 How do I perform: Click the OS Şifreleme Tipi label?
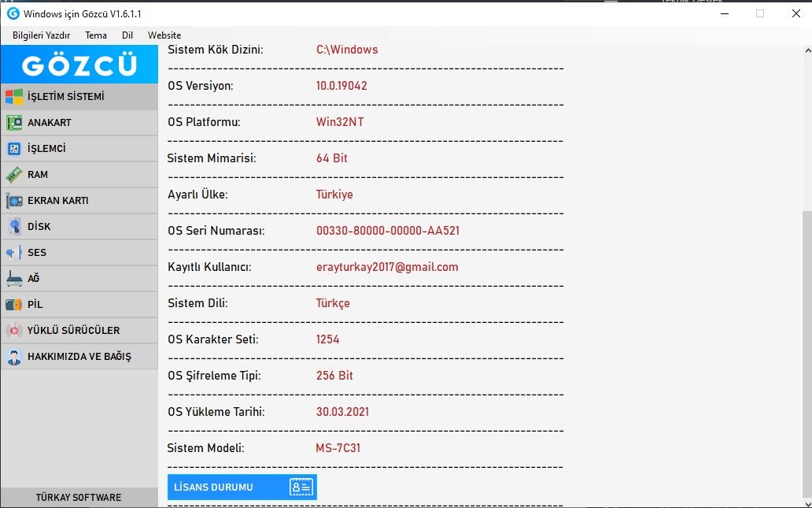pos(214,376)
